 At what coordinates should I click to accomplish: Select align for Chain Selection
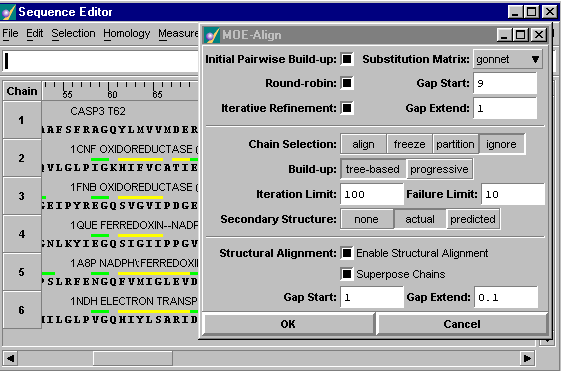point(364,144)
